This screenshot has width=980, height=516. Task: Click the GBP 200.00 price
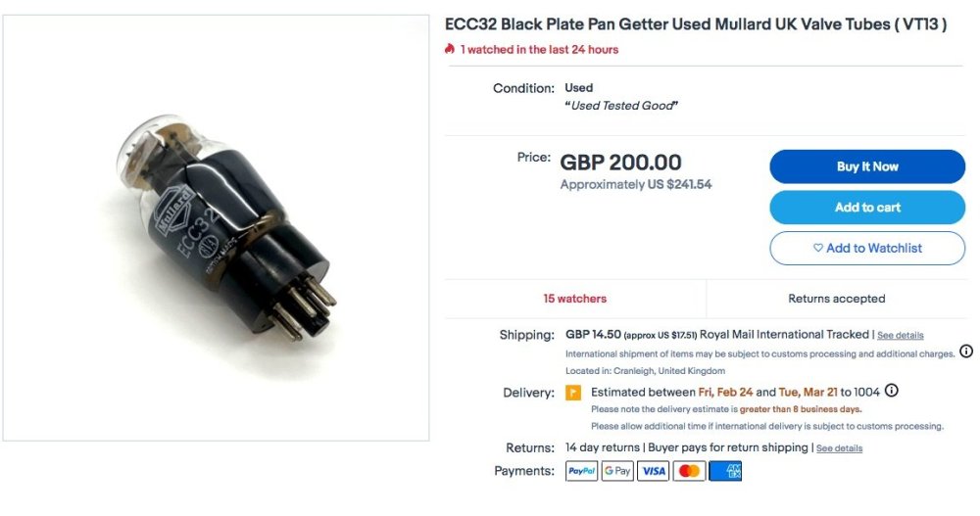pyautogui.click(x=620, y=163)
